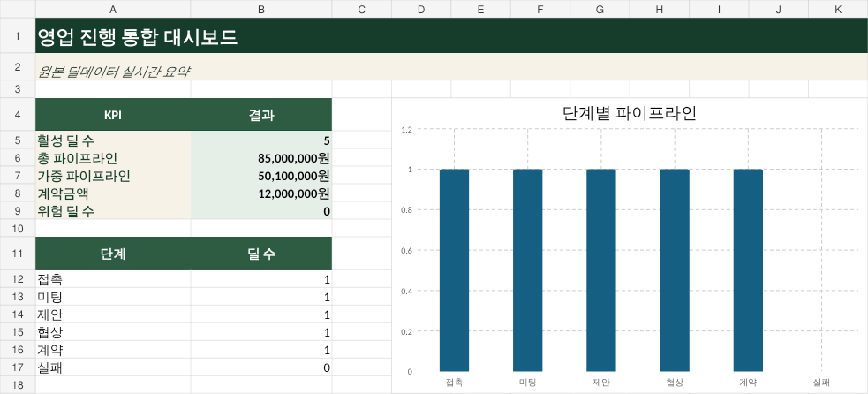The height and width of the screenshot is (394, 868).
Task: Click the '접촉' axis label under the chart
Action: 455,383
